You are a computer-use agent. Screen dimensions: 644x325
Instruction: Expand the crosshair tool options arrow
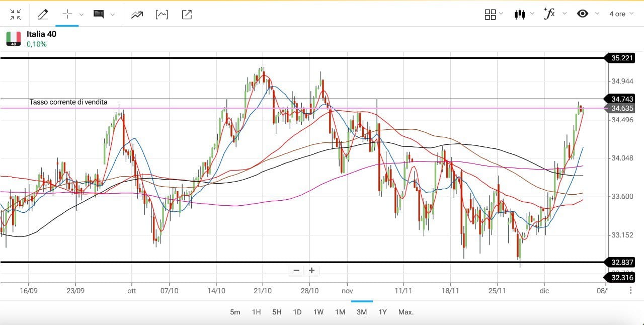(x=82, y=15)
